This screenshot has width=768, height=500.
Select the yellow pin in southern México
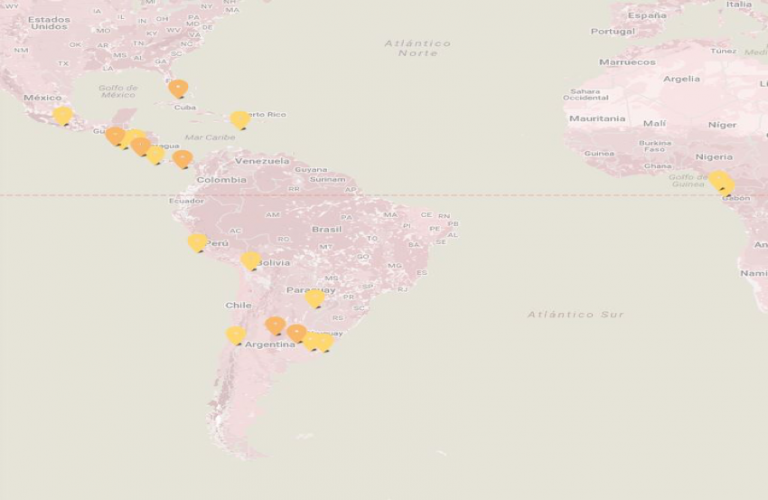pos(63,116)
